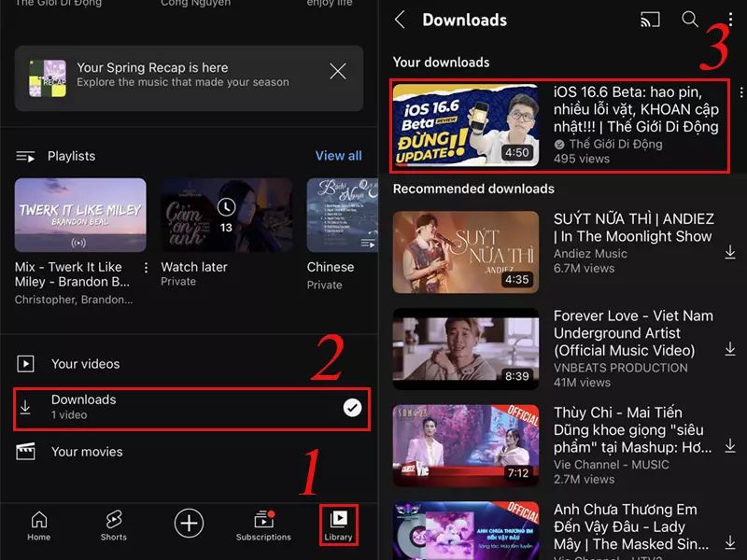Open the Twerk It Like Miley mix thumbnail
The height and width of the screenshot is (560, 747).
80,215
